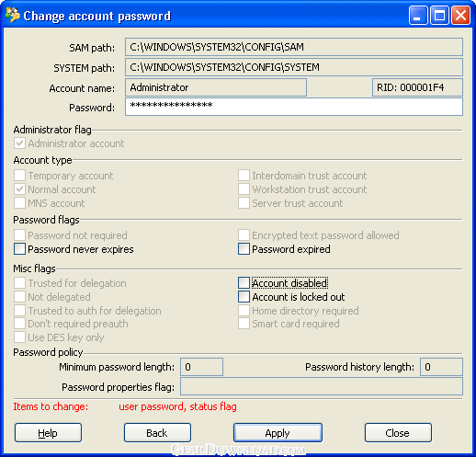The height and width of the screenshot is (457, 476).
Task: Minimize the Change account password window
Action: coord(418,15)
